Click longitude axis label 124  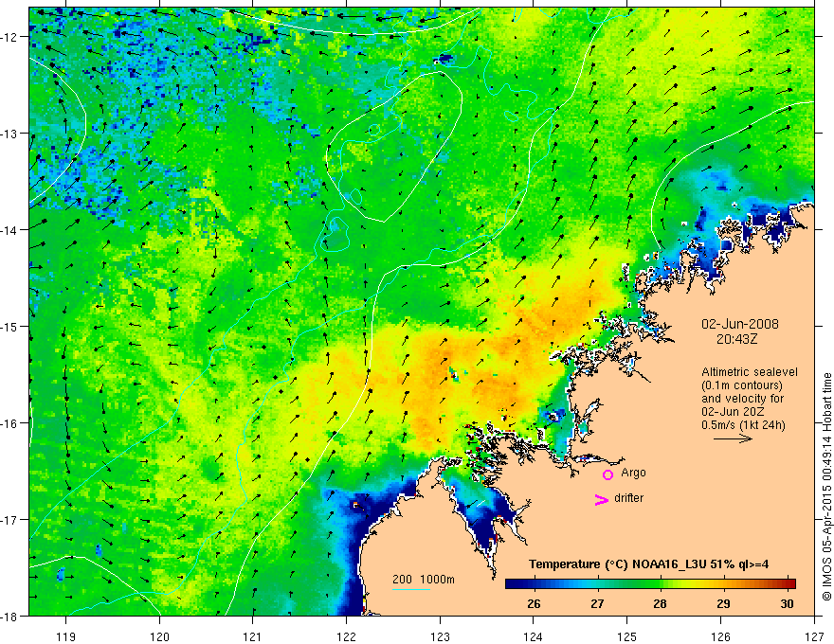(x=534, y=636)
